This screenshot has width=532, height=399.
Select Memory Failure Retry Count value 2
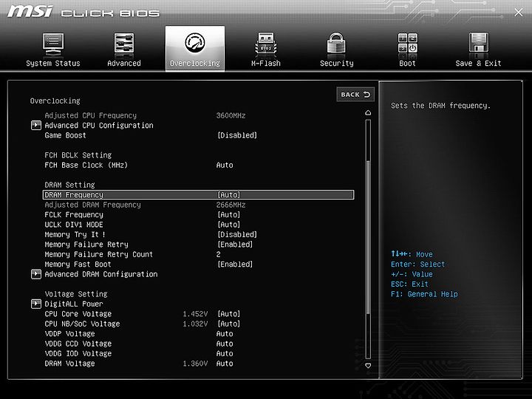click(219, 254)
